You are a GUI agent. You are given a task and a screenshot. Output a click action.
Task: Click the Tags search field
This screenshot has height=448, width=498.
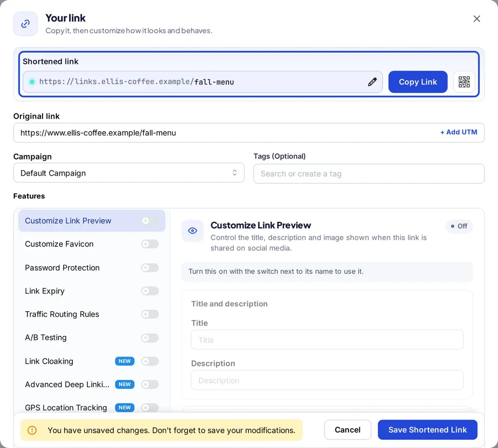pos(369,174)
